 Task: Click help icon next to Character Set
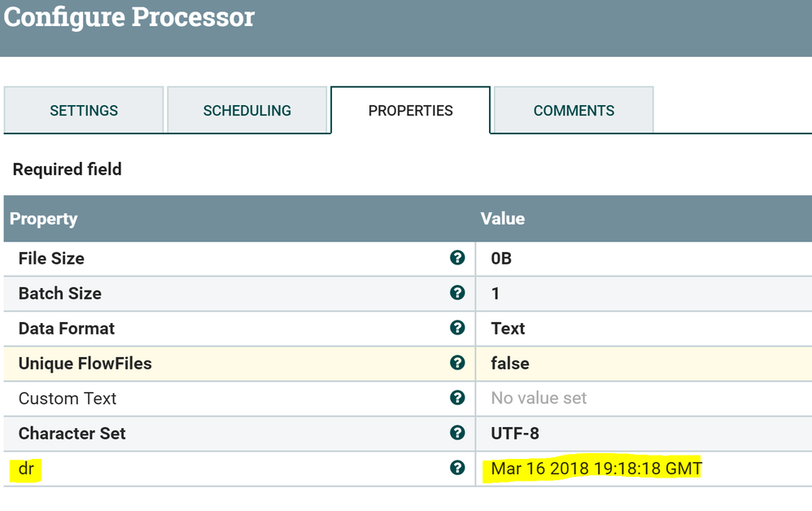[x=457, y=433]
